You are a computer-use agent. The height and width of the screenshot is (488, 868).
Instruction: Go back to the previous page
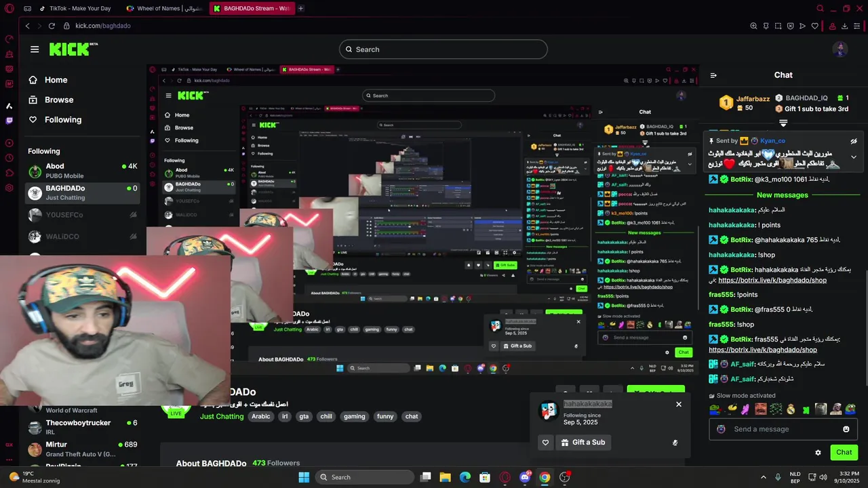point(27,26)
